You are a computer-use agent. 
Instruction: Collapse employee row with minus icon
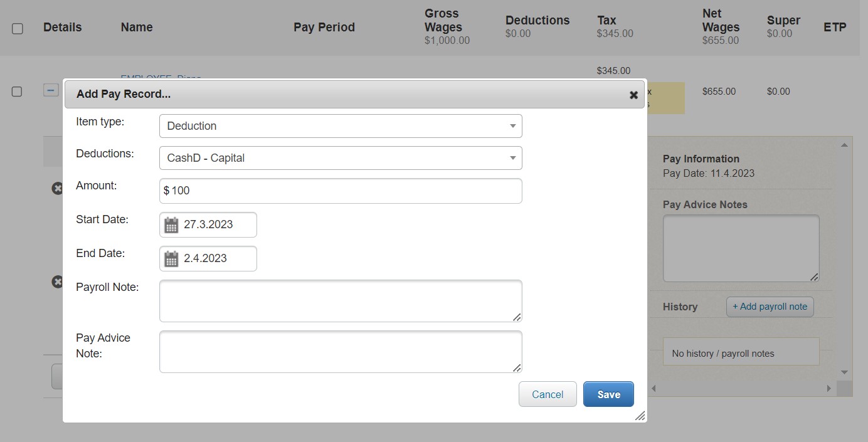[51, 90]
